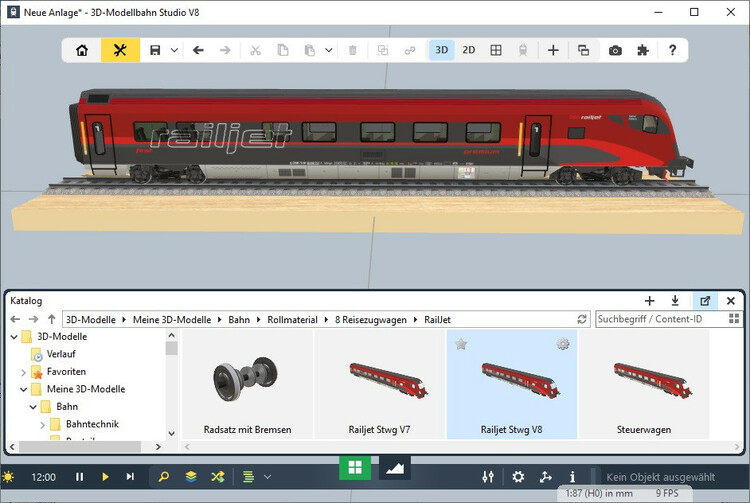Screen dimensions: 750x503
Task: Open help with the question mark
Action: point(672,50)
